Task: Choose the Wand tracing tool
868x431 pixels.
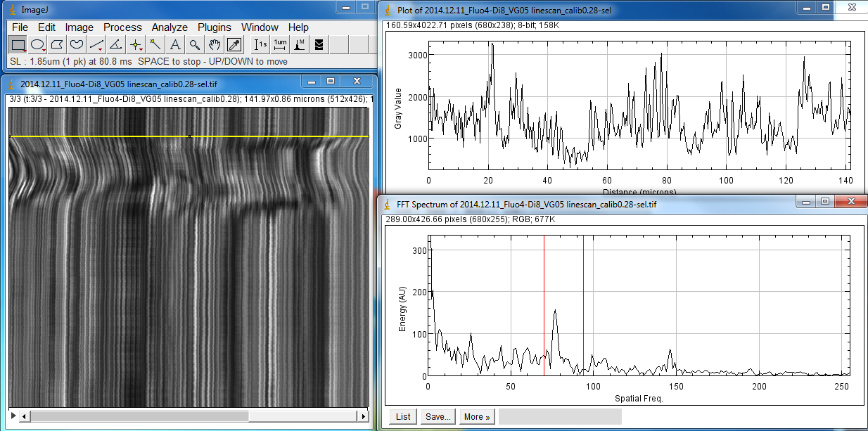Action: pyautogui.click(x=154, y=44)
